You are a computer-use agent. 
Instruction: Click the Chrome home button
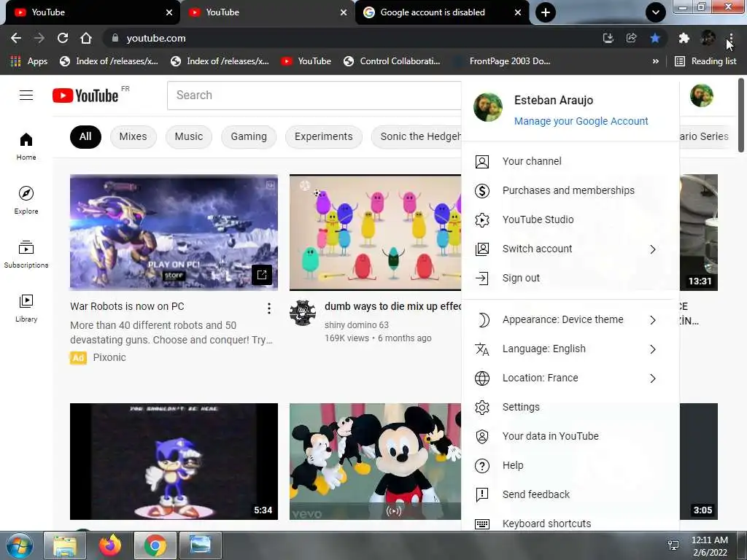pos(86,38)
